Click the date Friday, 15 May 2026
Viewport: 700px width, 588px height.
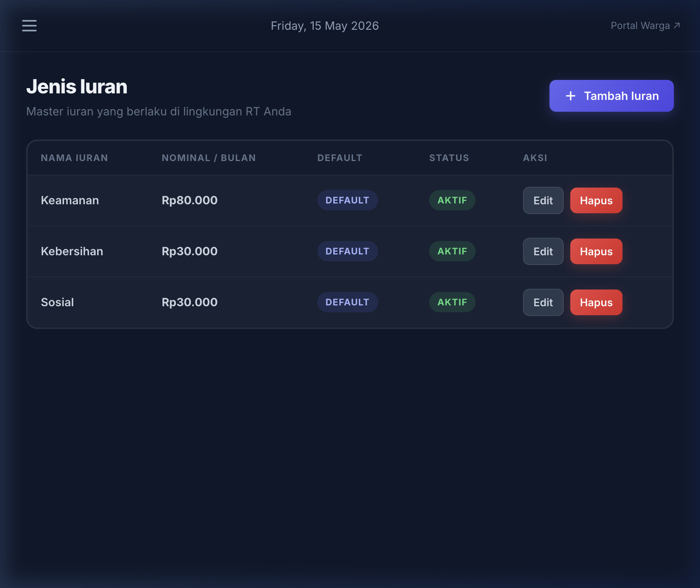(325, 26)
